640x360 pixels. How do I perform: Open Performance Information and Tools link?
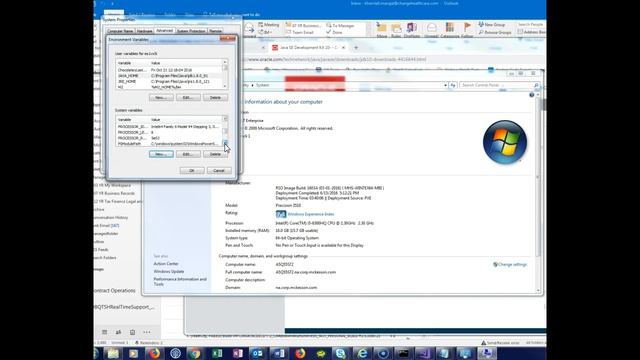(180, 282)
